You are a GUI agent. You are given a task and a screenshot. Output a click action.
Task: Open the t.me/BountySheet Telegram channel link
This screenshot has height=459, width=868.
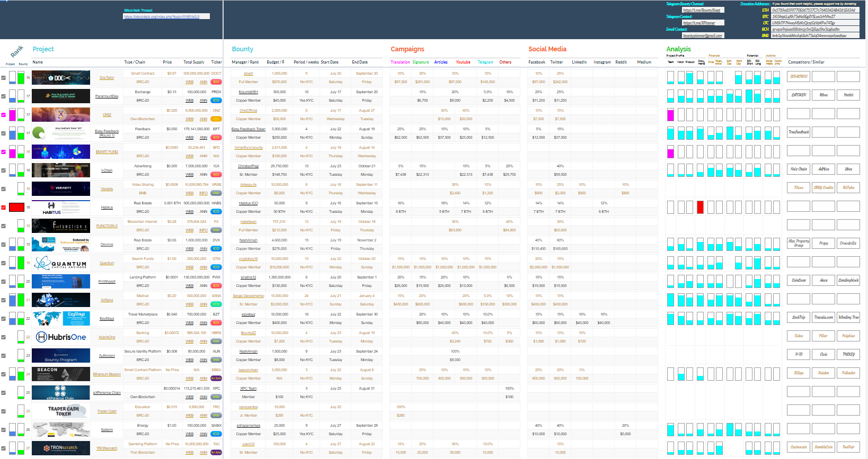[703, 10]
